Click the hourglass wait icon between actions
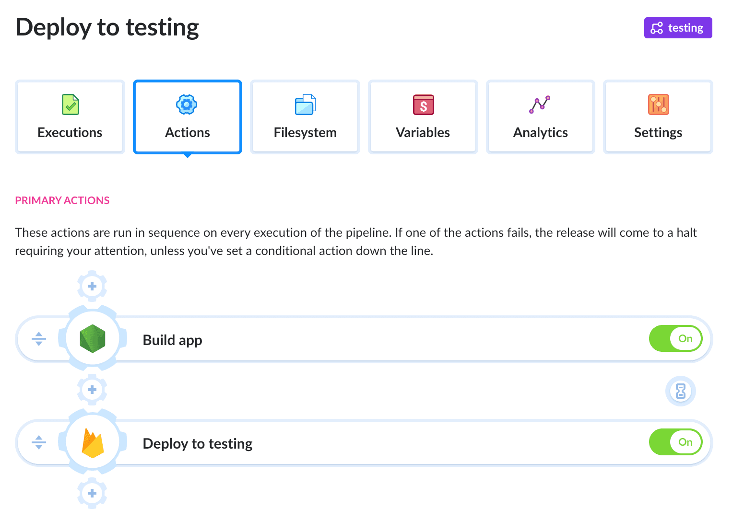Screen dimensions: 756x532 pos(680,391)
